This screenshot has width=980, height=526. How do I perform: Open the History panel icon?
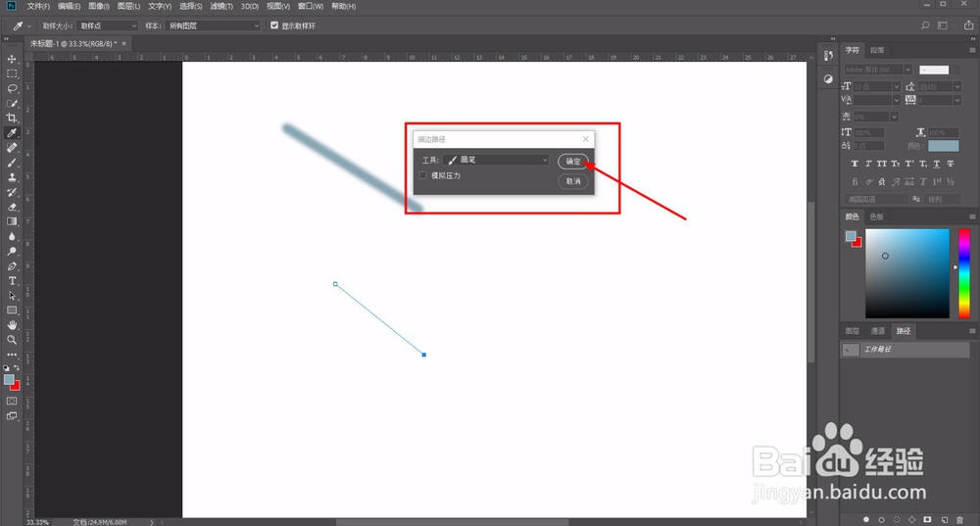coord(828,56)
